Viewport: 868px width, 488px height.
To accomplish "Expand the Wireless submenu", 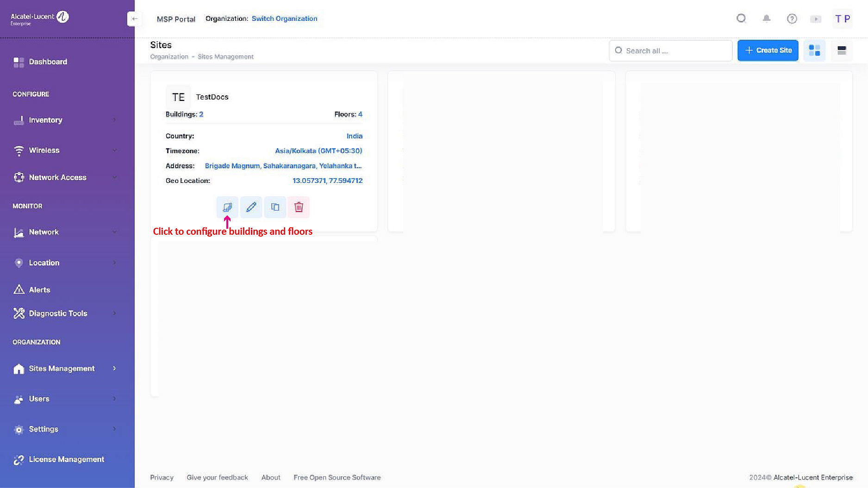I will pos(65,150).
